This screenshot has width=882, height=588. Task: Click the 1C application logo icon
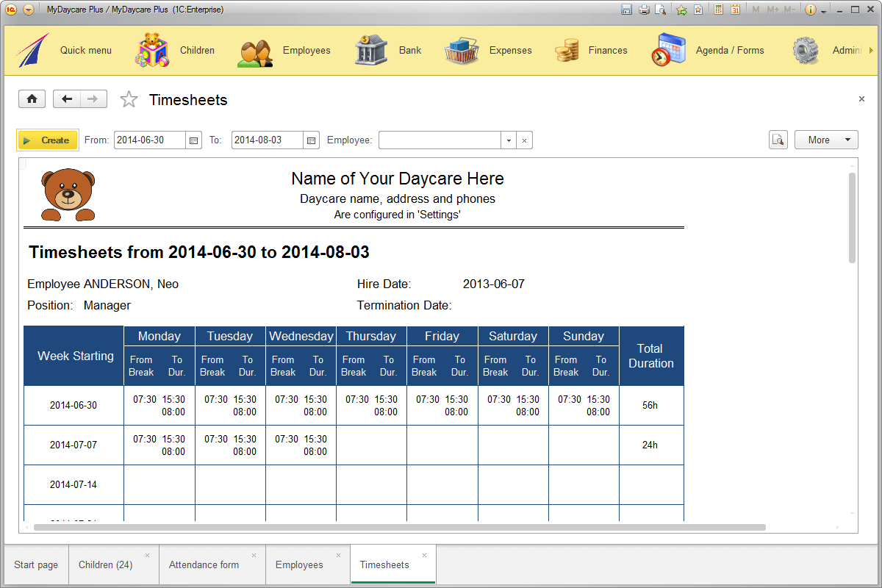[11, 10]
